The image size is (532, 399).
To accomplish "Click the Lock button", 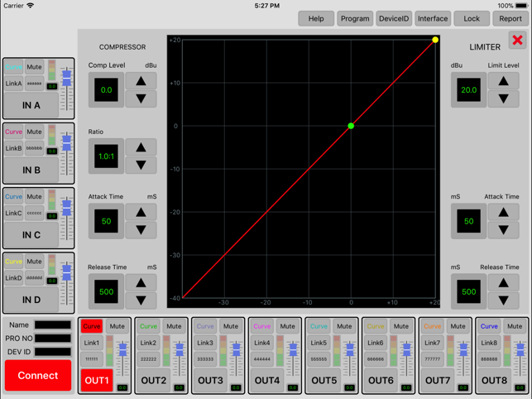I will [x=472, y=19].
